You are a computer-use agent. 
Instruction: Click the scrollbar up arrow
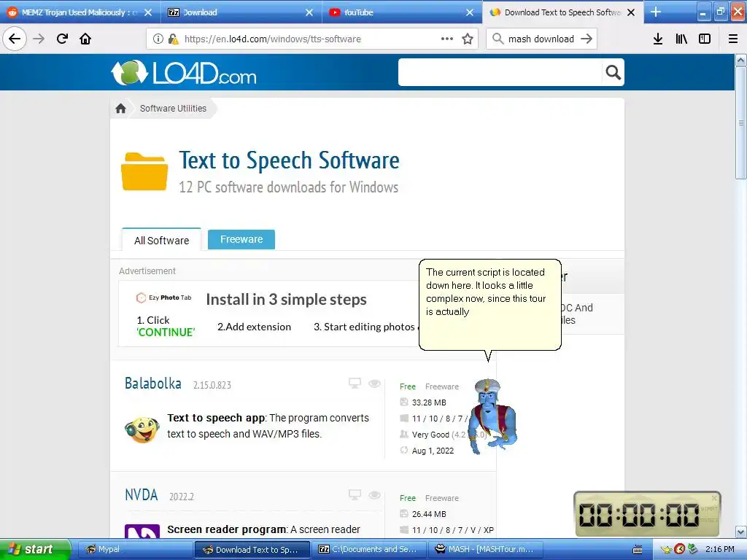(x=740, y=60)
